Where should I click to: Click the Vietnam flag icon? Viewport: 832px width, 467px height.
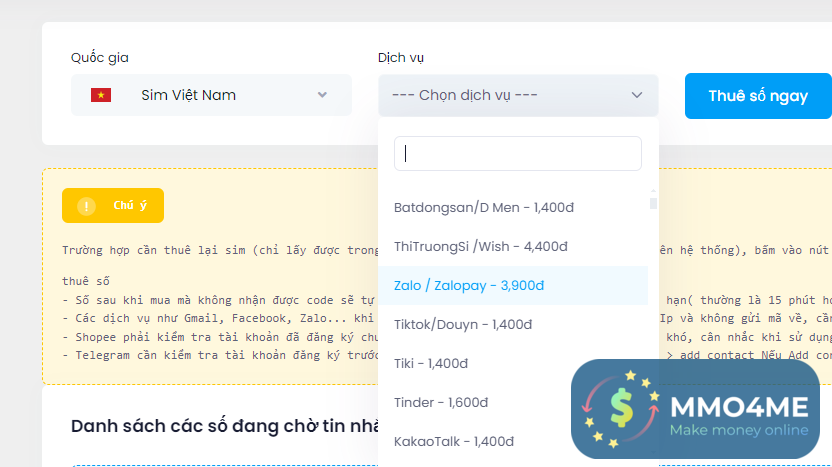coord(101,95)
